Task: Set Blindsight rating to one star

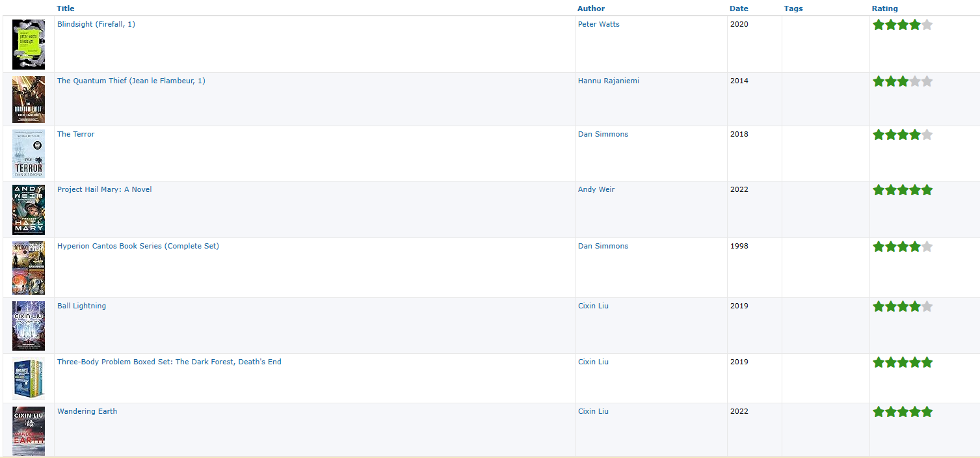Action: tap(879, 25)
